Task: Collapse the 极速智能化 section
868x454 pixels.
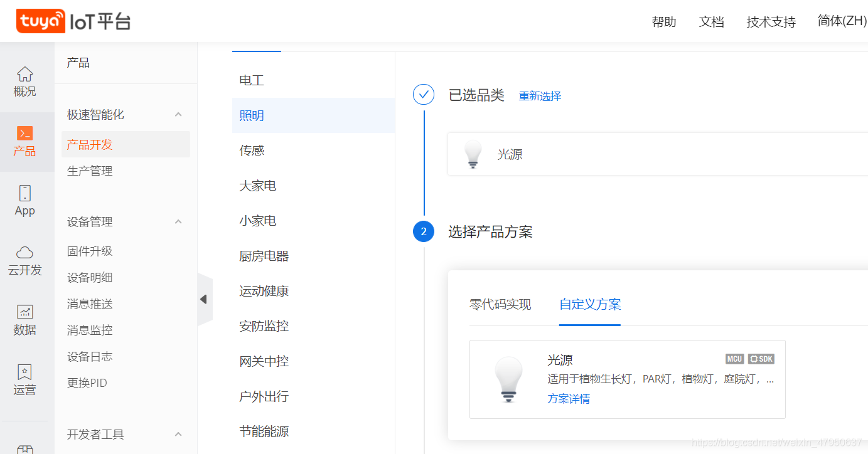Action: (178, 115)
